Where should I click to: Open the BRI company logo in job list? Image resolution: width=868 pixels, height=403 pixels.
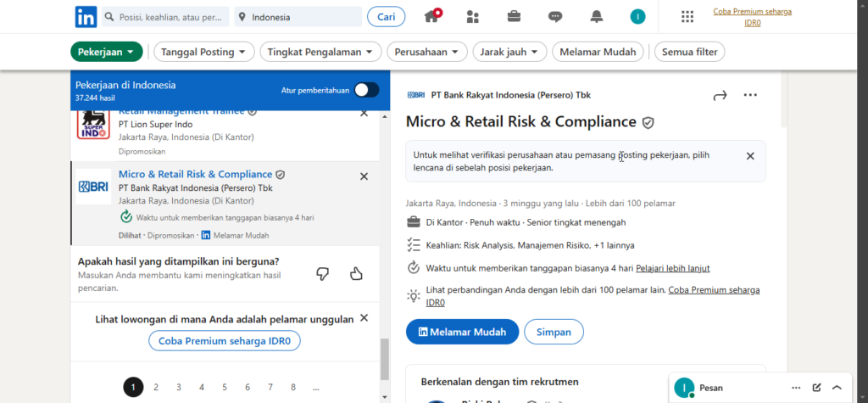point(93,187)
